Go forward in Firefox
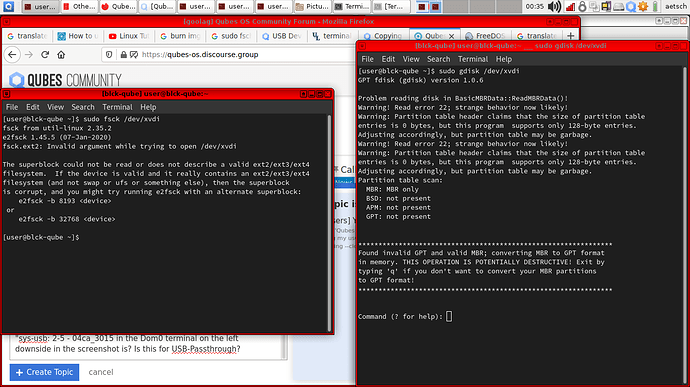This screenshot has height=387, width=690. click(x=29, y=55)
